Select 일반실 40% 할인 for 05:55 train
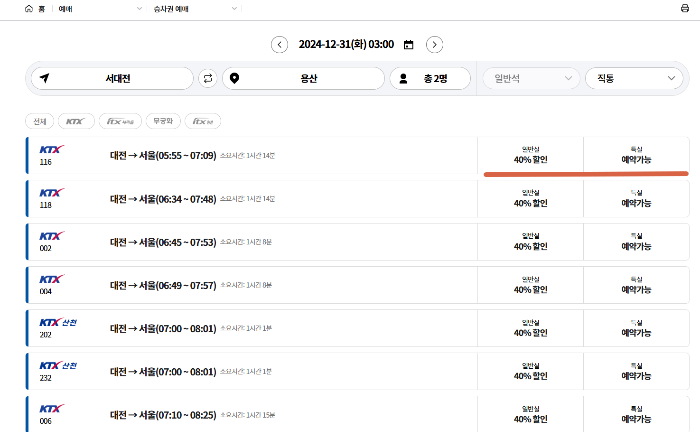Image resolution: width=700 pixels, height=432 pixels. coord(530,155)
